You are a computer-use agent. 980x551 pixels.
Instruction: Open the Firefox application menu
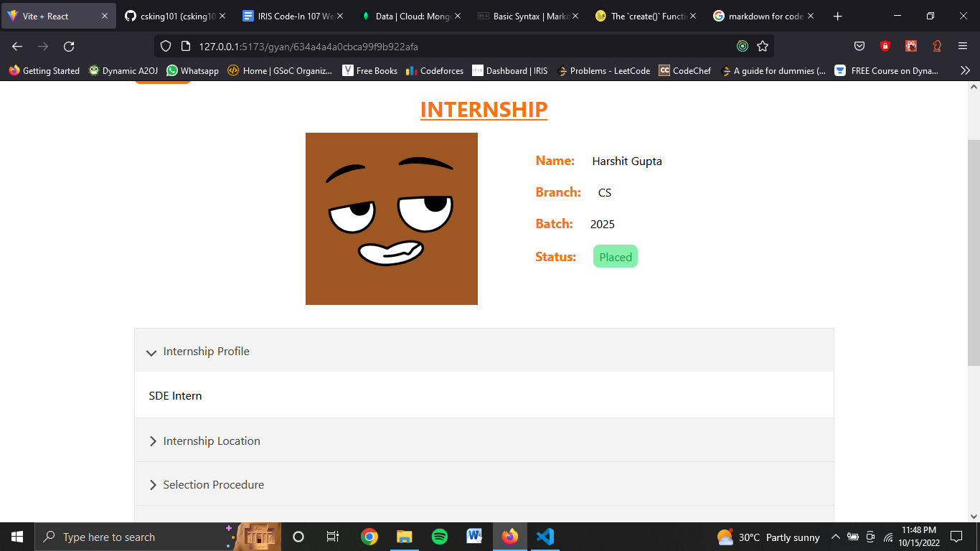pos(963,46)
